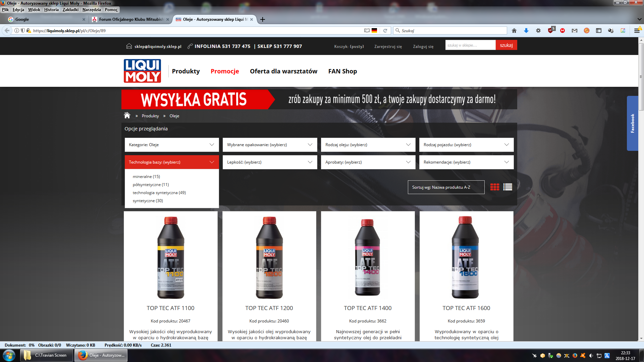Viewport: 644px width, 362px height.
Task: Open Oferta dla warsztatów page
Action: tap(283, 71)
